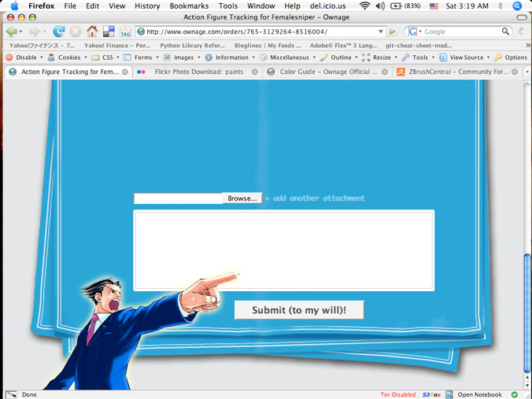532x399 pixels.
Task: Click the Browse... file button
Action: [242, 198]
